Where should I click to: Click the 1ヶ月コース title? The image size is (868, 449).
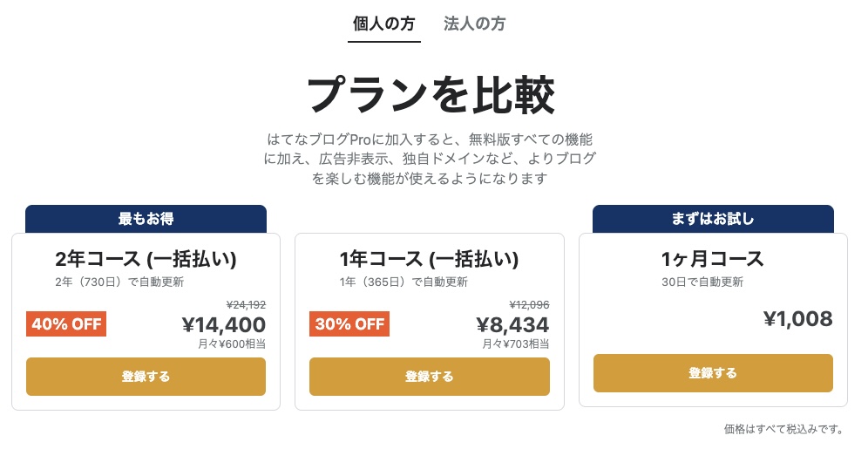pyautogui.click(x=712, y=259)
